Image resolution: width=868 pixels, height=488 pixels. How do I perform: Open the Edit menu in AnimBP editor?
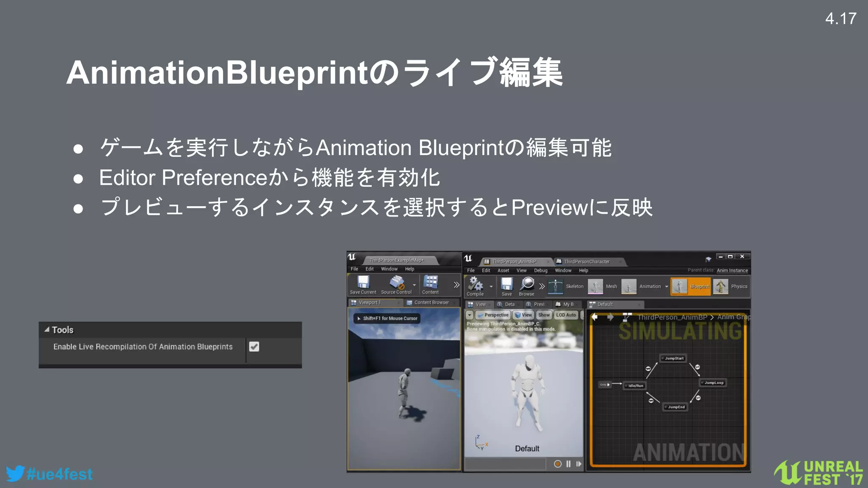[486, 270]
